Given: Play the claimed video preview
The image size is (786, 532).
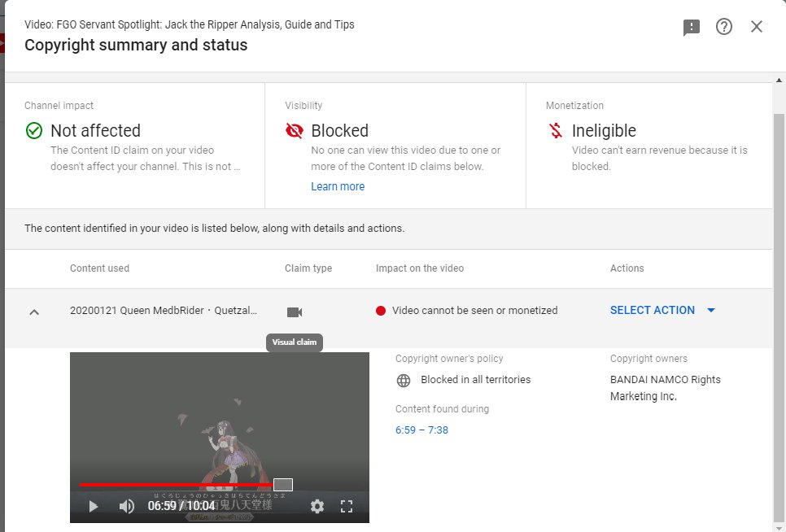Looking at the screenshot, I should pyautogui.click(x=94, y=507).
